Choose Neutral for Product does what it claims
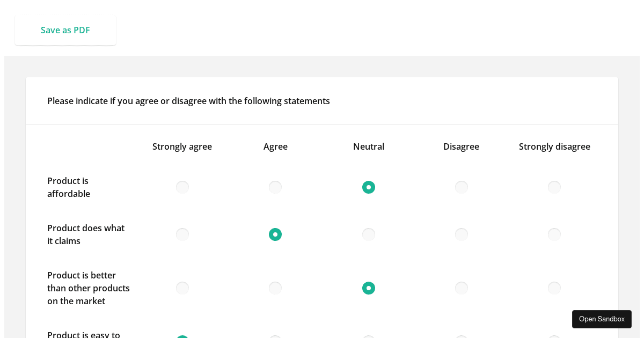 click(x=369, y=234)
